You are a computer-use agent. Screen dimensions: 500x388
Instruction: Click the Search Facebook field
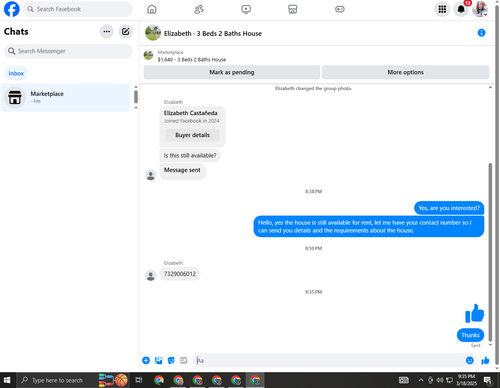[x=78, y=9]
